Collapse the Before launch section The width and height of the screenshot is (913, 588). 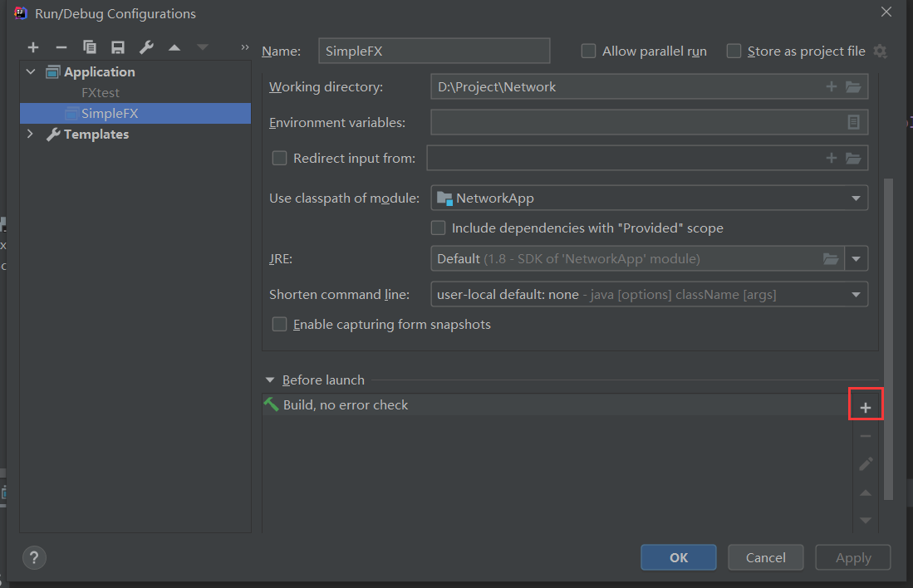point(270,380)
